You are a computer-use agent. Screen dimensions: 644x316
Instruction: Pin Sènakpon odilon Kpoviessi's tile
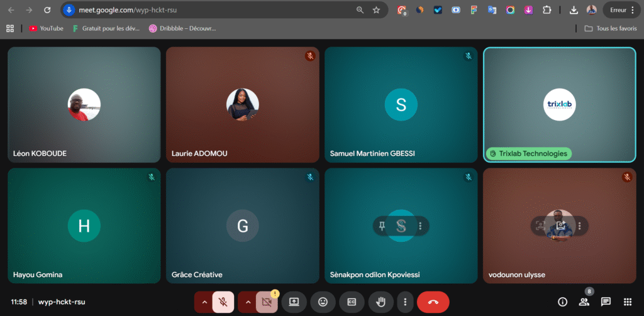click(382, 226)
